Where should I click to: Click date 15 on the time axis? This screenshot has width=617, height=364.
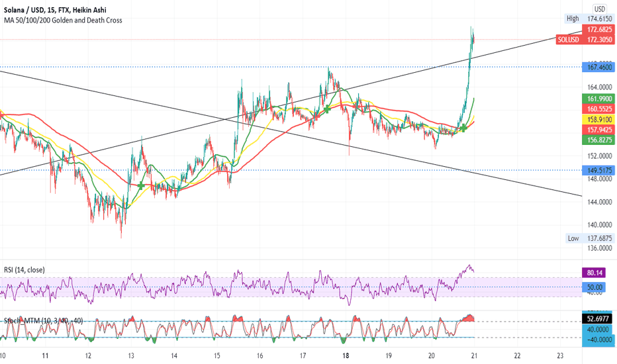(x=217, y=356)
